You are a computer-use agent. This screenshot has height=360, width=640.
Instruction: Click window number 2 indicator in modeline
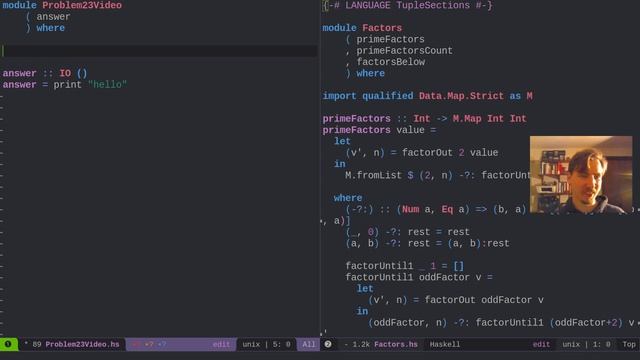click(328, 344)
